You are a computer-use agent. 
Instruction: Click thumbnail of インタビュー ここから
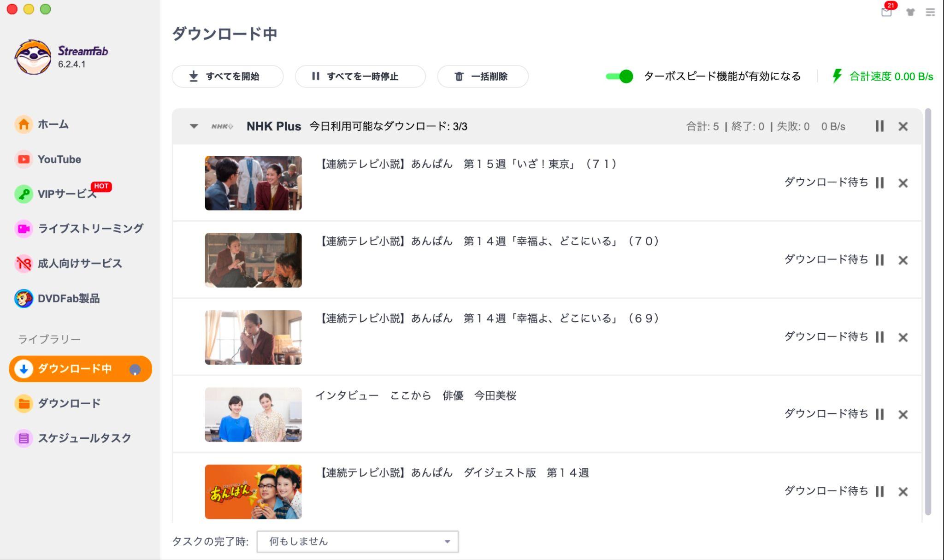click(x=253, y=414)
